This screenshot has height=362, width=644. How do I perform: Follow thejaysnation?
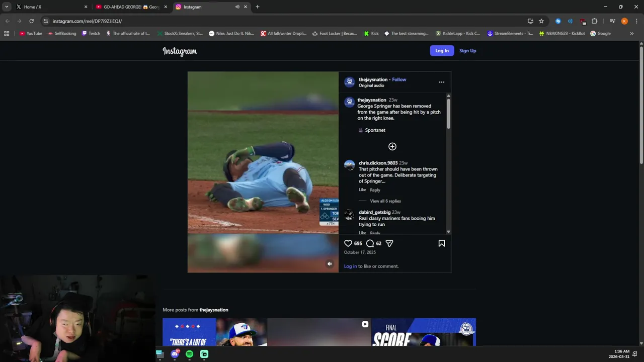click(399, 79)
